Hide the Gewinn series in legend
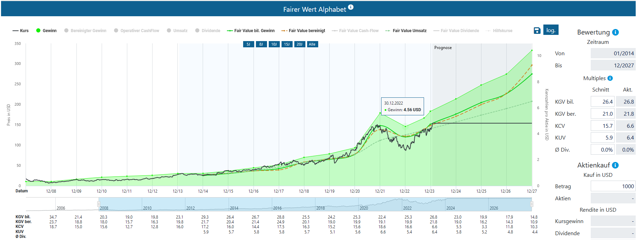The width and height of the screenshot is (644, 240). tap(46, 31)
